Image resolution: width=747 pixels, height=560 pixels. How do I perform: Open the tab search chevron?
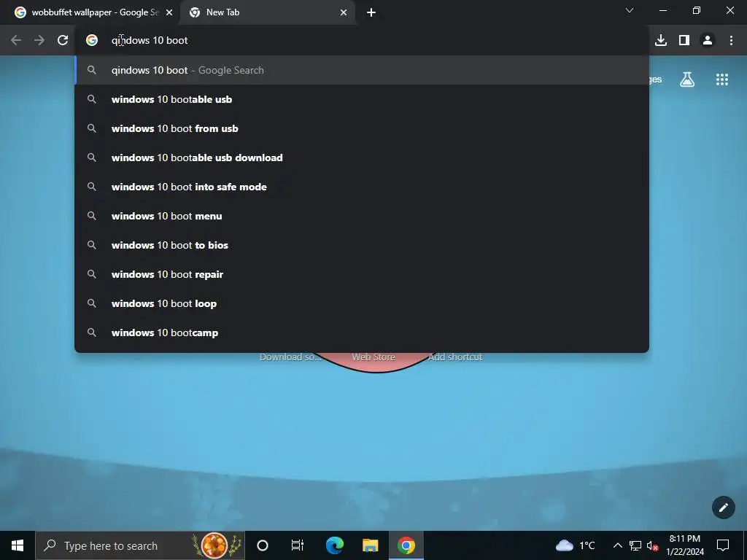(x=630, y=10)
